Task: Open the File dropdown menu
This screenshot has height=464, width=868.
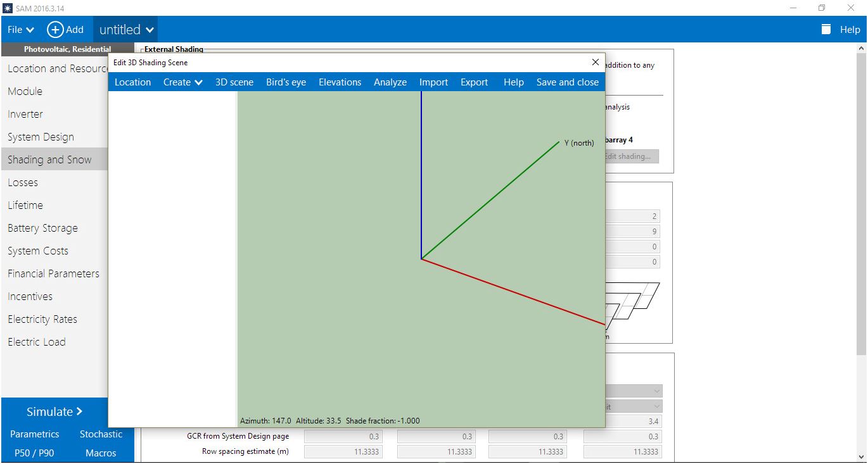Action: [20, 30]
